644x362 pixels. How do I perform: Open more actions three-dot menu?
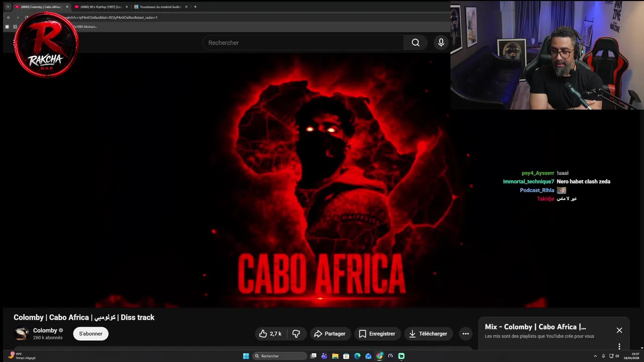point(465,334)
